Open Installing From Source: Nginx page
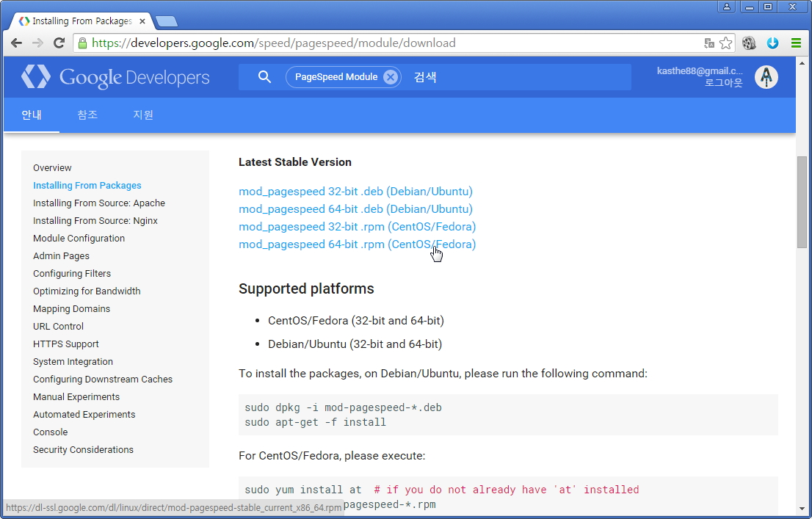The height and width of the screenshot is (519, 812). (x=95, y=221)
